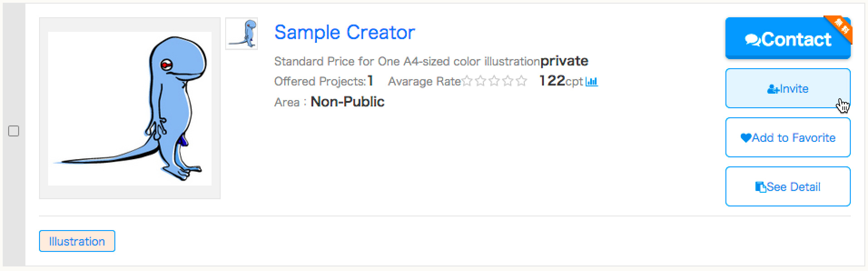This screenshot has height=271, width=868.
Task: Tick the checkbox beside Sample Creator listing
Action: [x=14, y=131]
